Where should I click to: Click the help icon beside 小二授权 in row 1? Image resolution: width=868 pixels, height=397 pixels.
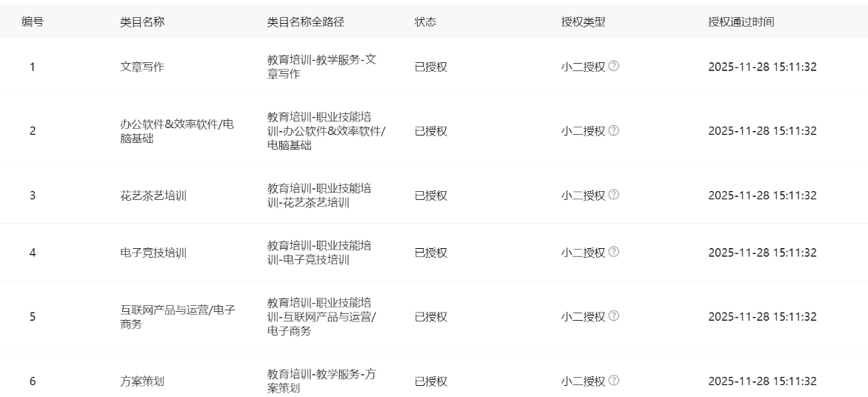click(x=614, y=66)
